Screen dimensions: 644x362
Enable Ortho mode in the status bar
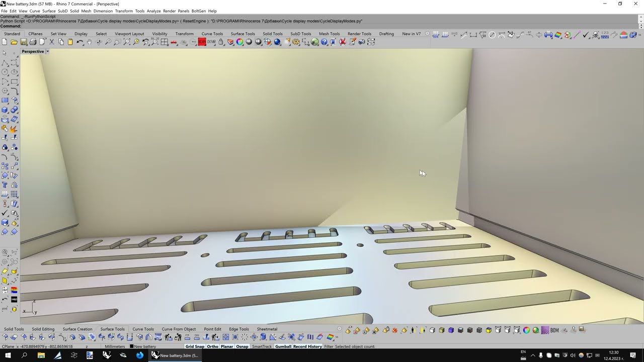pyautogui.click(x=212, y=346)
